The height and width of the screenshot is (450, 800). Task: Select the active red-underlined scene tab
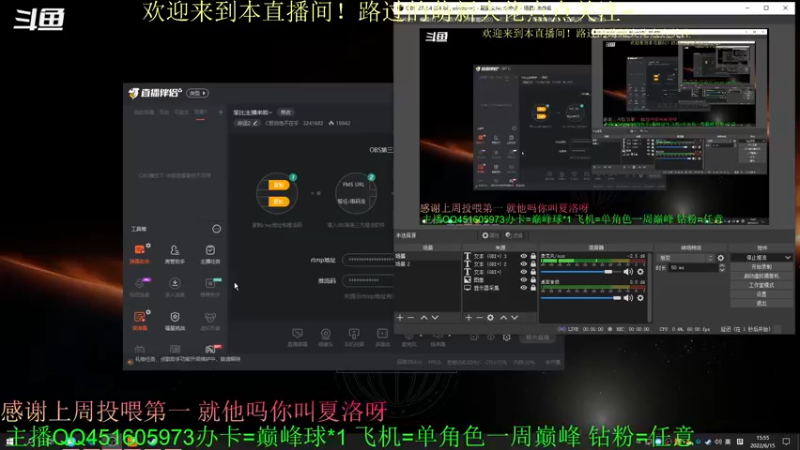click(201, 112)
